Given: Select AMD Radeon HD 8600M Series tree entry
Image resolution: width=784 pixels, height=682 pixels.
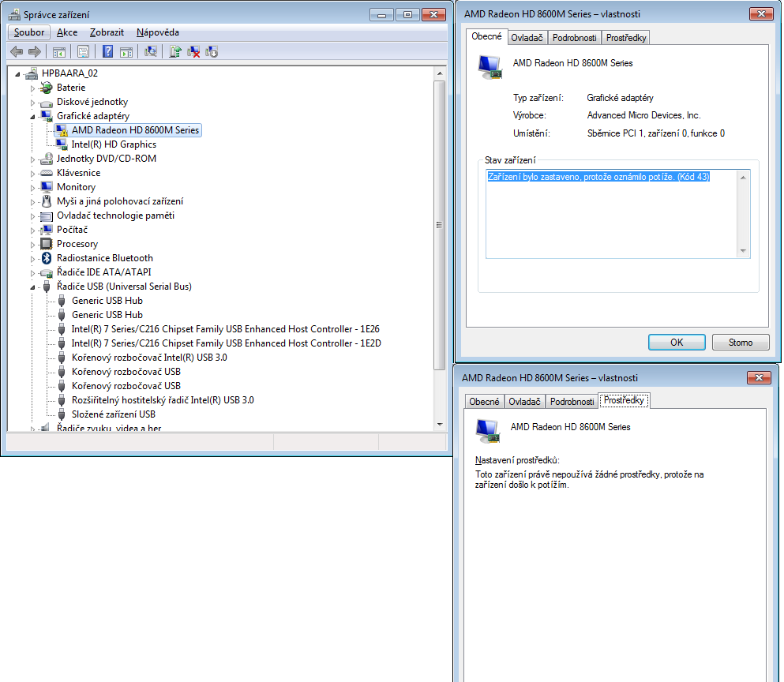Looking at the screenshot, I should (135, 130).
